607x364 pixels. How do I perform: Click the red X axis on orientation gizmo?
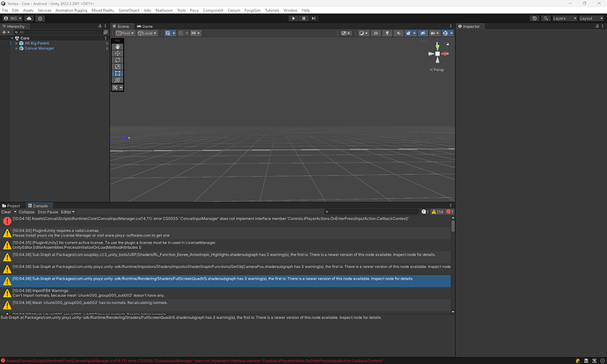445,54
